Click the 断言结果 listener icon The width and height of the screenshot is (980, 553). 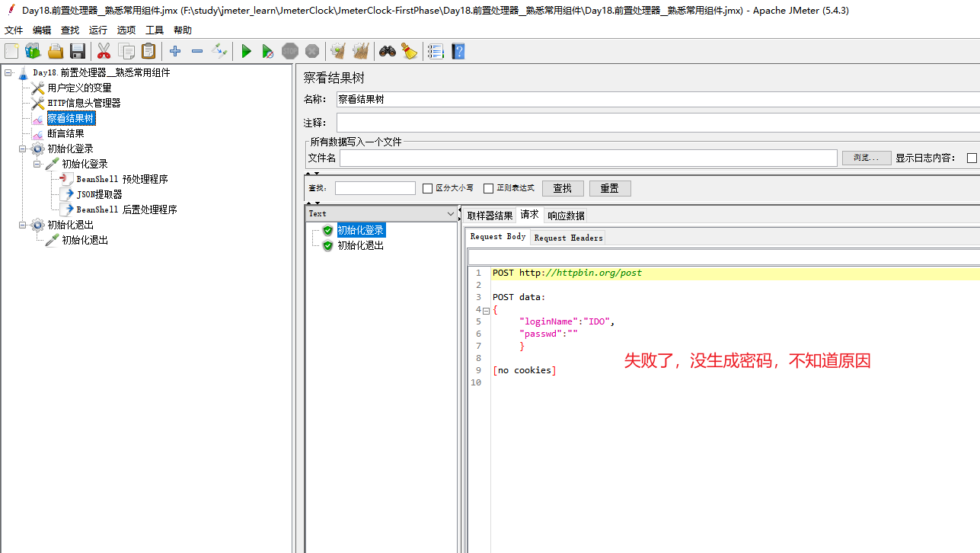pos(37,133)
